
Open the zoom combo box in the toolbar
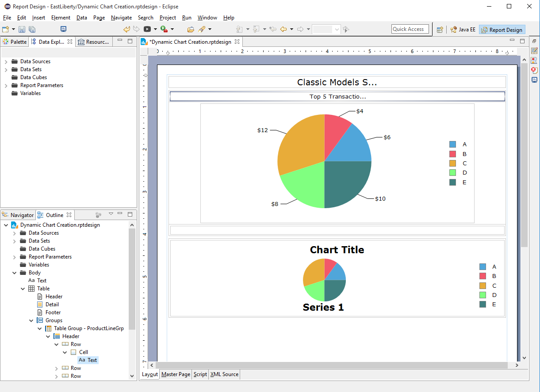coord(326,29)
